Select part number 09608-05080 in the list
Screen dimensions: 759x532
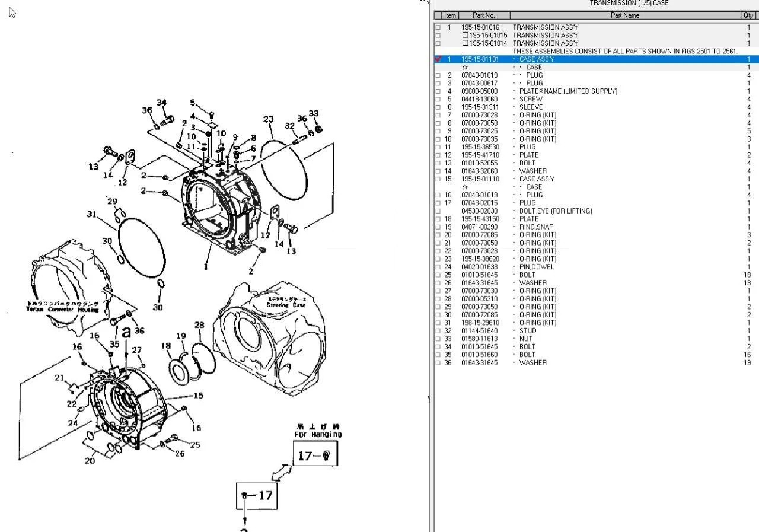pos(480,91)
